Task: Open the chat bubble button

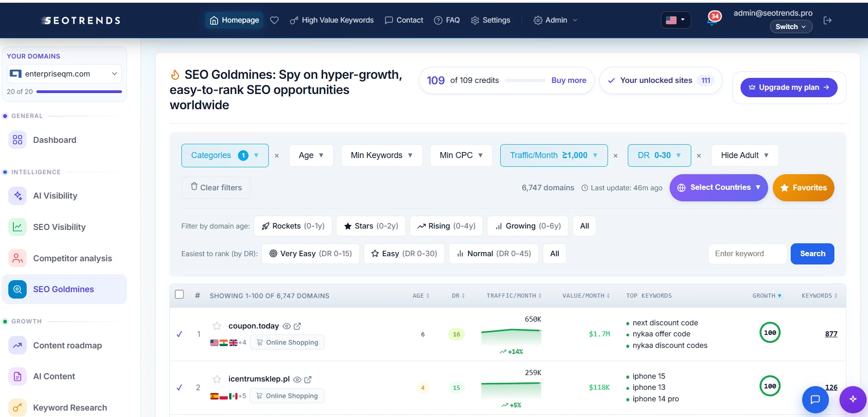Action: pos(815,399)
